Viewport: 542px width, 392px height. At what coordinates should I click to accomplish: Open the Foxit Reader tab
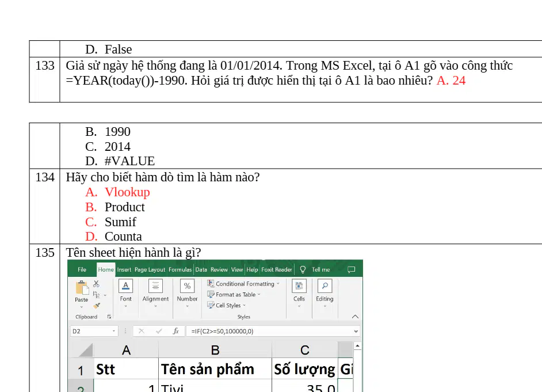(x=277, y=269)
